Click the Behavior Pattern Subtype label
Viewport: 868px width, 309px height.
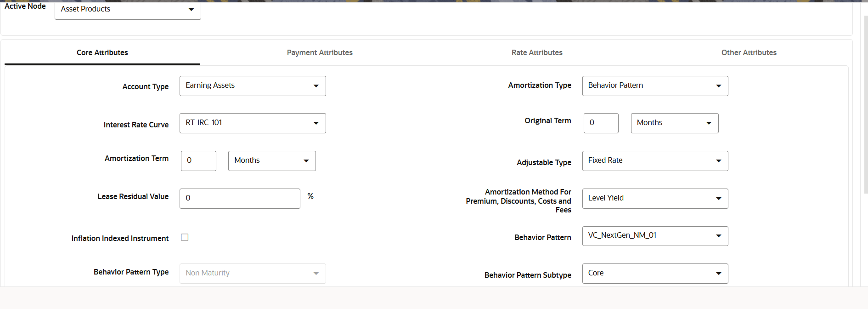point(528,275)
